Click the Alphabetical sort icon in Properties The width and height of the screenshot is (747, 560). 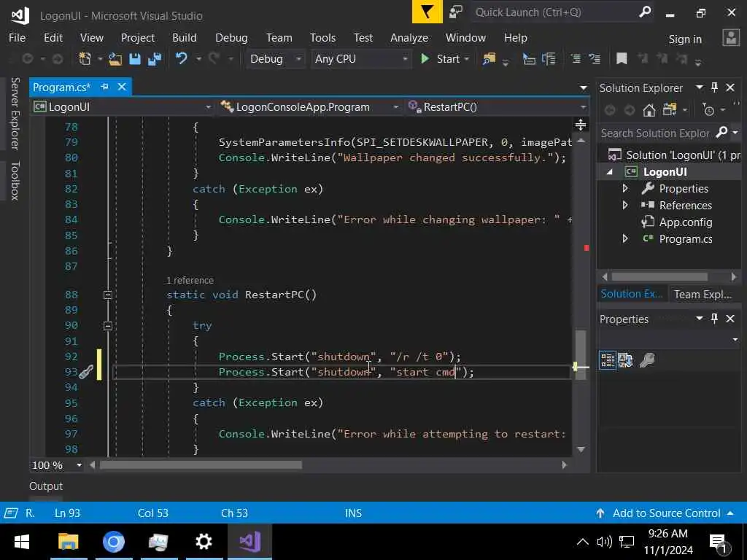(x=625, y=360)
